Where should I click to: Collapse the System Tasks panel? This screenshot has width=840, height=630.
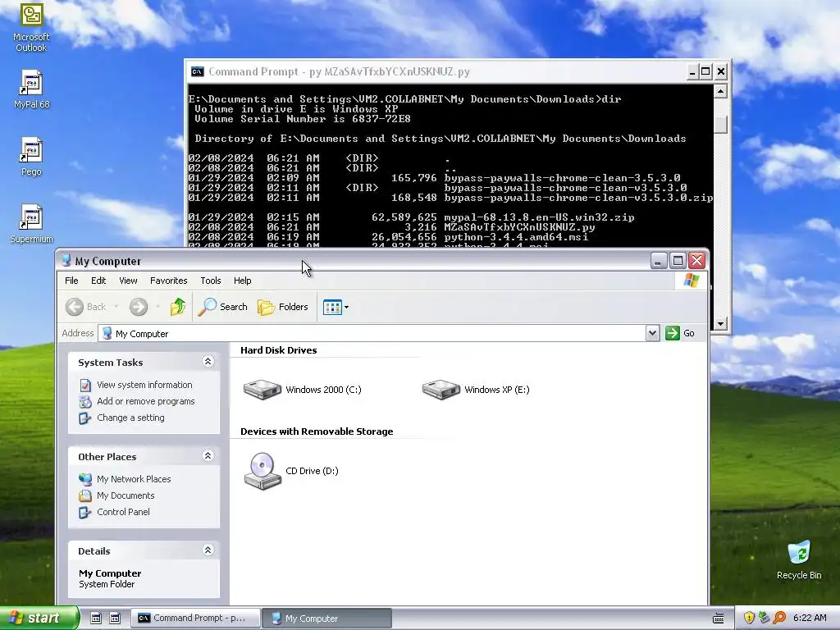(208, 362)
